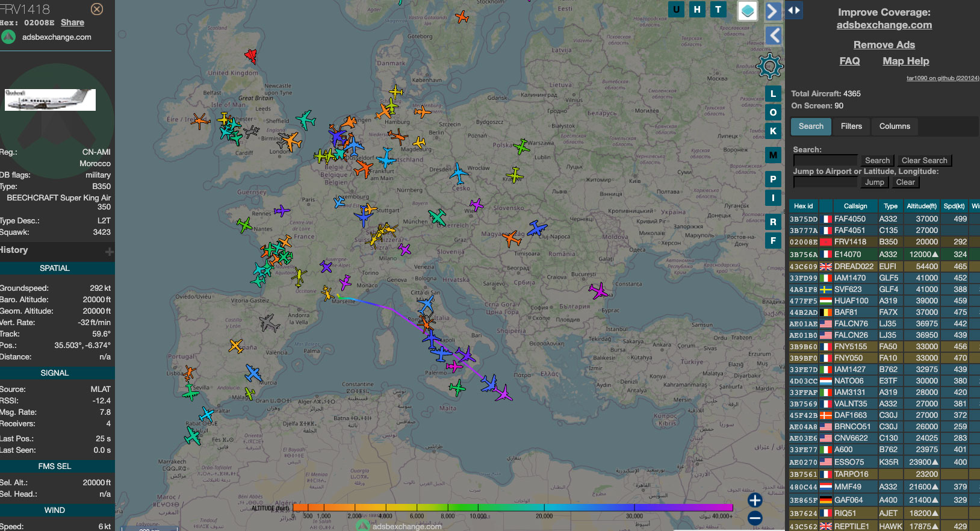
Task: Open the FAQ link
Action: (x=849, y=61)
